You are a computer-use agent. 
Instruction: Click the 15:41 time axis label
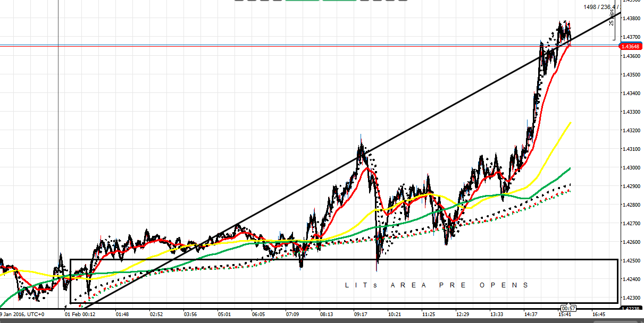point(565,314)
